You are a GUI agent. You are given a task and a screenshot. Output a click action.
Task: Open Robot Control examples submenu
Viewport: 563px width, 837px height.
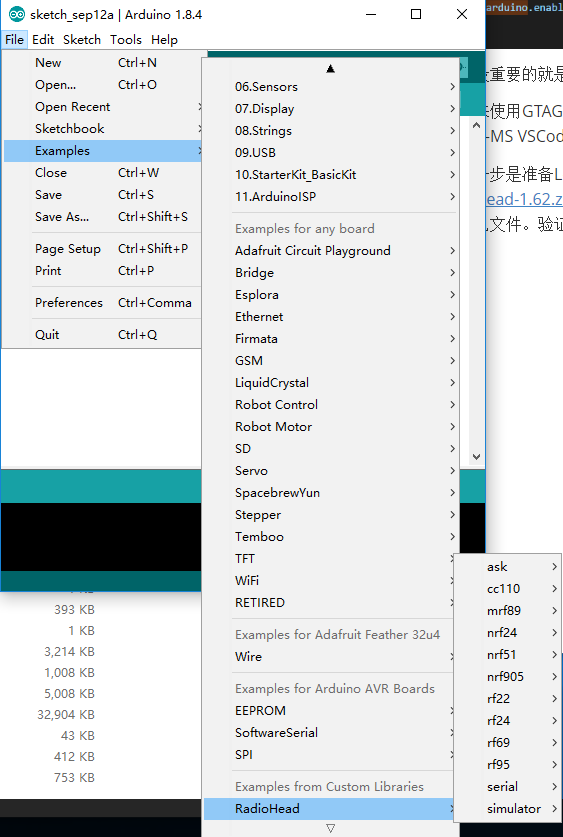[x=330, y=404]
